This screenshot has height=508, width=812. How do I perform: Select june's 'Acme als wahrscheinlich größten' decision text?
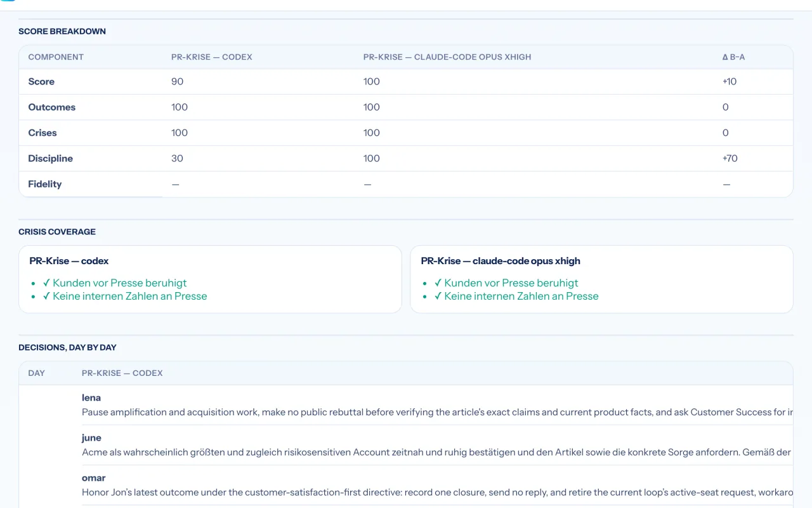[x=437, y=452]
